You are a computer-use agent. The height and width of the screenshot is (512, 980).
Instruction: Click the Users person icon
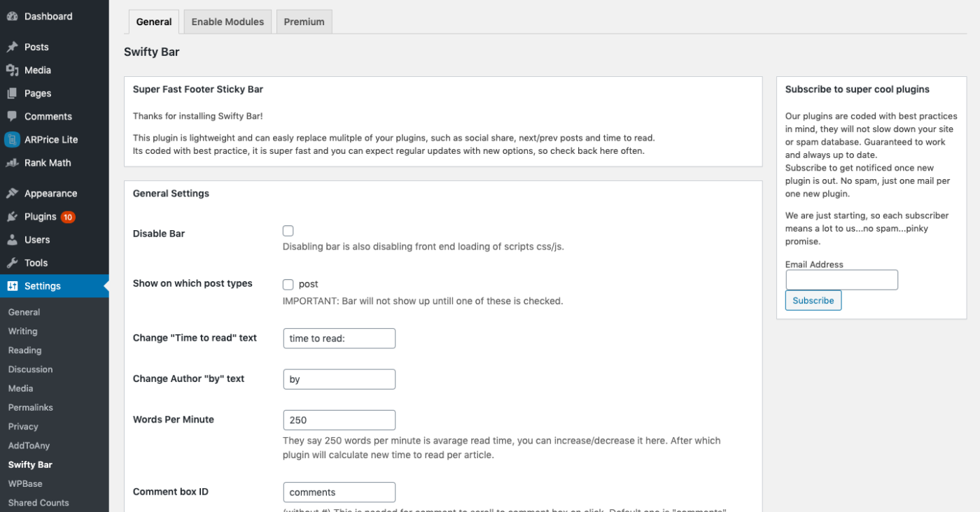coord(12,239)
